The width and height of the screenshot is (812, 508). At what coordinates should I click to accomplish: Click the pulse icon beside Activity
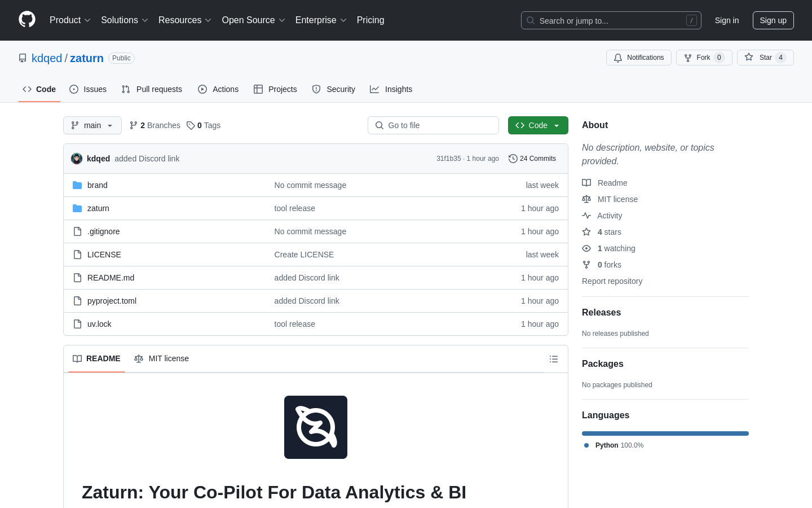click(x=586, y=216)
